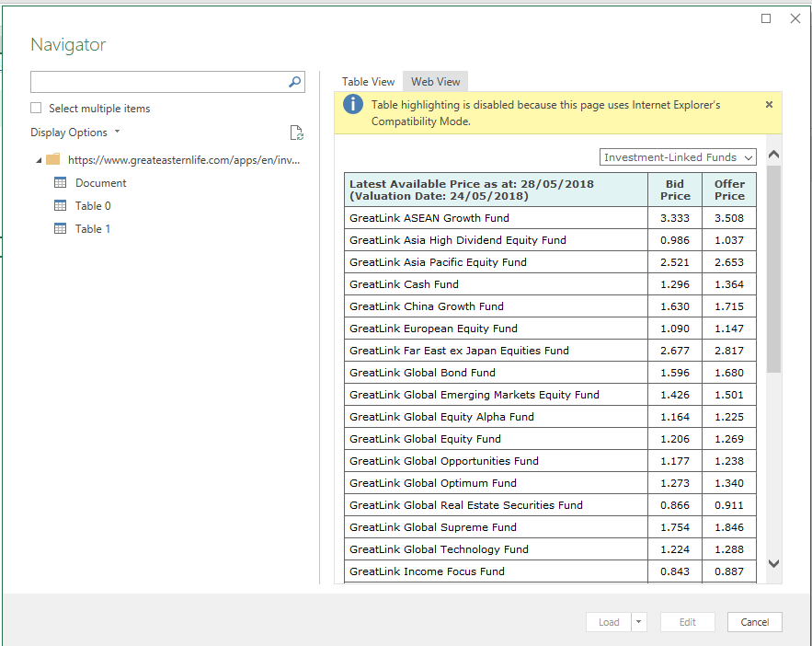The height and width of the screenshot is (646, 812).
Task: Open the Display Options dropdown
Action: pyautogui.click(x=75, y=133)
